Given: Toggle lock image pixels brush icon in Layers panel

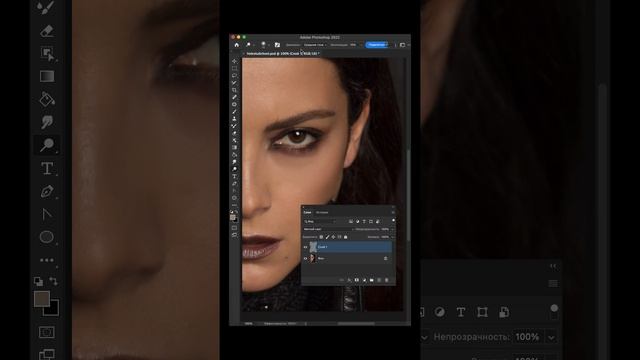Looking at the screenshot, I should (327, 237).
